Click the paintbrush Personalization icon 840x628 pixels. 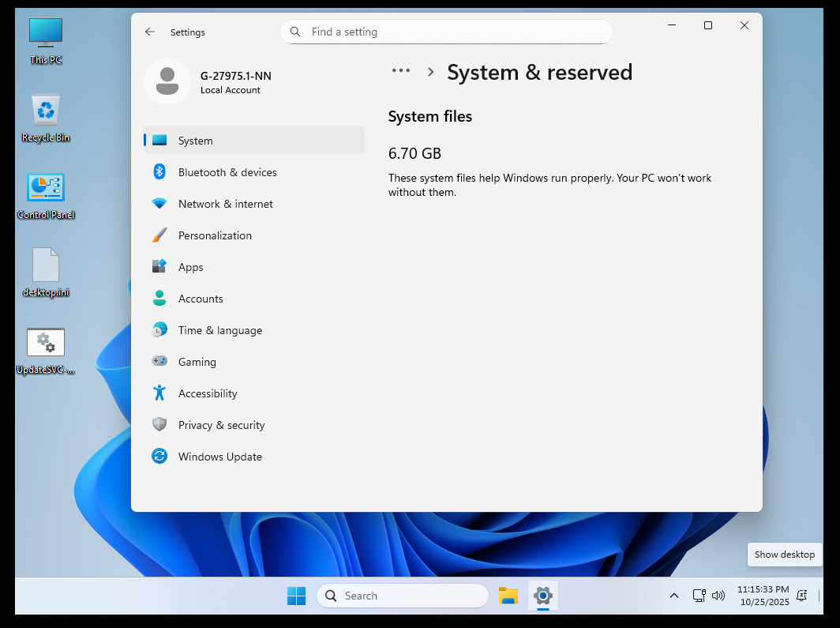159,235
